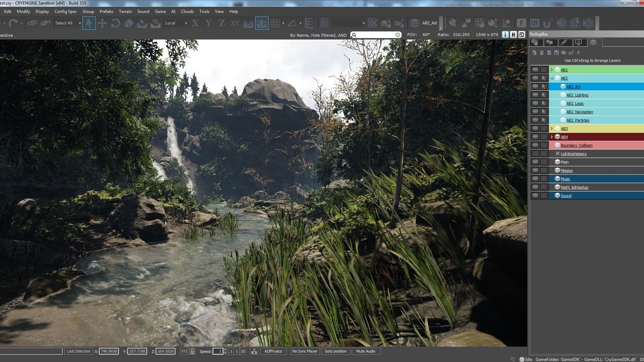The height and width of the screenshot is (362, 644).
Task: Click the snap-to-grid toolbar icon
Action: point(275,23)
